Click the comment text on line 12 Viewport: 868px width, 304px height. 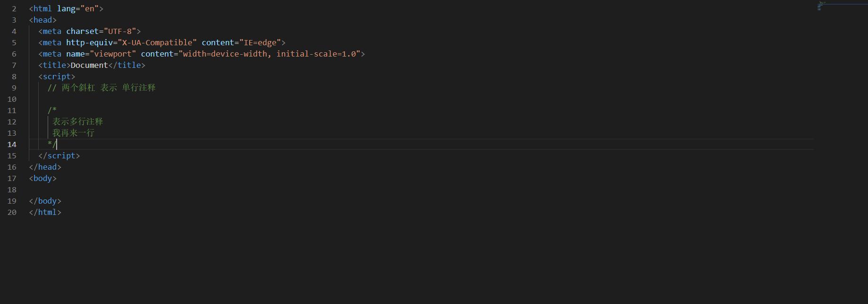(x=77, y=122)
